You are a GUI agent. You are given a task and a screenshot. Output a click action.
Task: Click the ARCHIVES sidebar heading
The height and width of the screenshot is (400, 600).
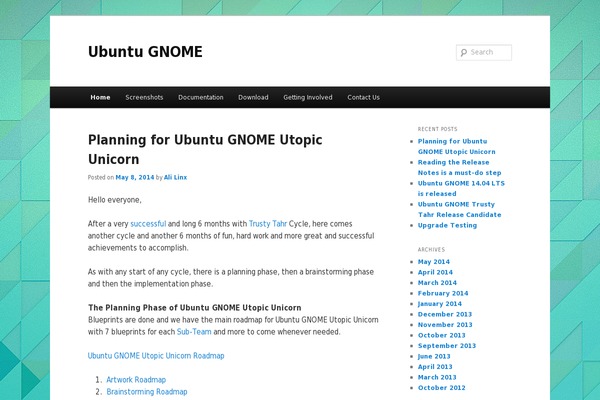[x=431, y=250]
